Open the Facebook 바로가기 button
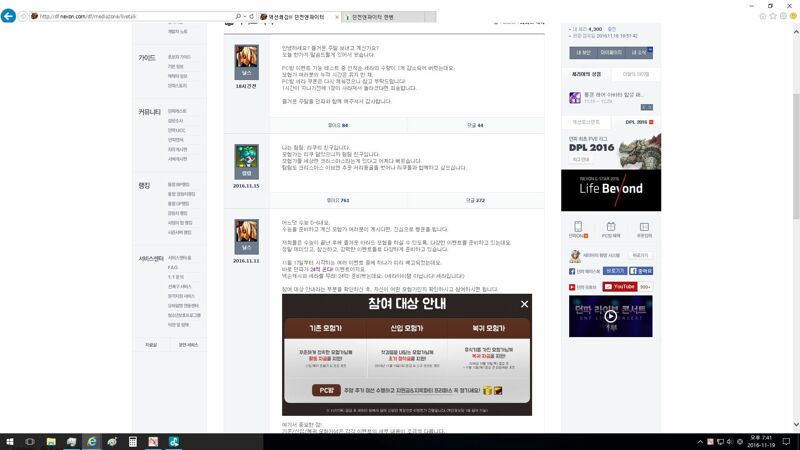800x450 pixels. 615,271
